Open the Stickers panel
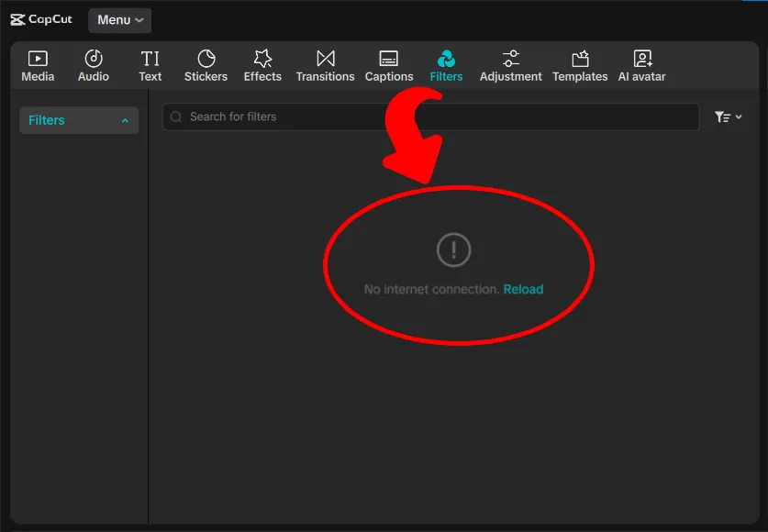This screenshot has height=532, width=768. pyautogui.click(x=206, y=66)
